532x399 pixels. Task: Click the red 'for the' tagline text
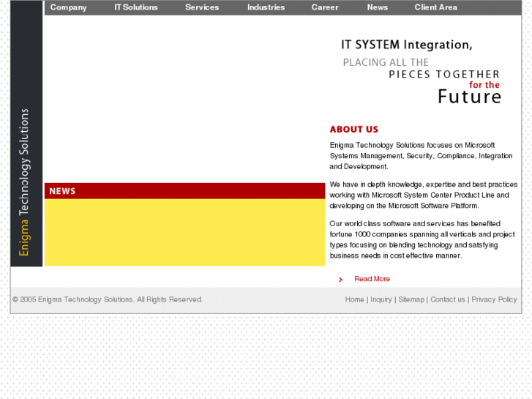[x=484, y=85]
